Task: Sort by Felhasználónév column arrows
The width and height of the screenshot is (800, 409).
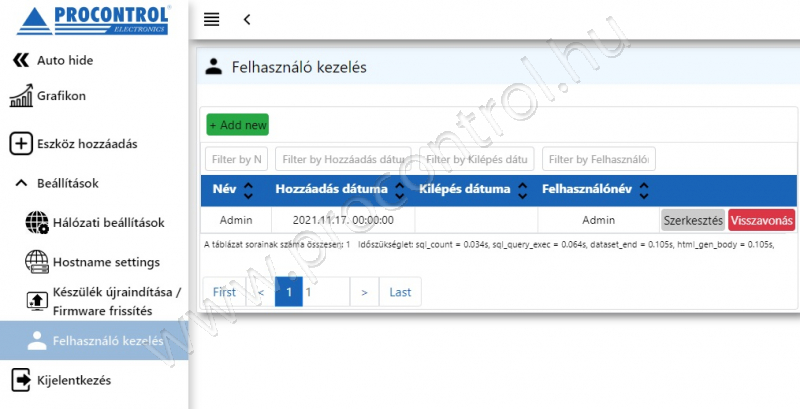Action: pyautogui.click(x=644, y=189)
